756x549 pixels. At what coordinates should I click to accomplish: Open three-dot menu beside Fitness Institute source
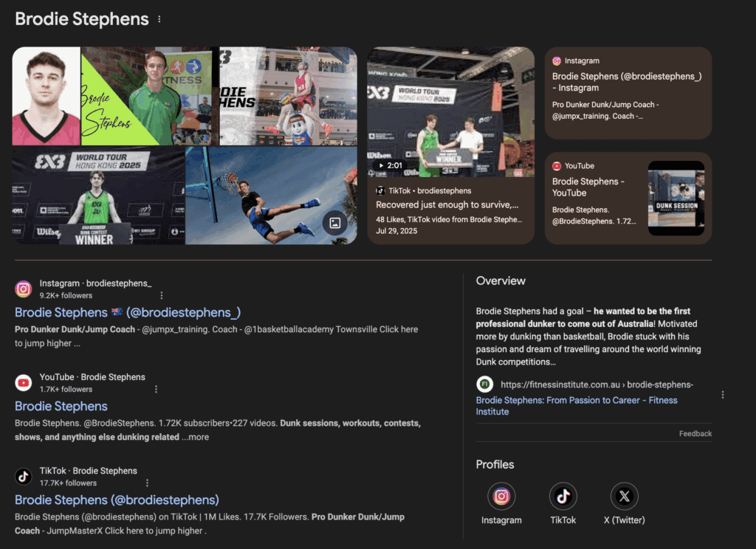722,395
